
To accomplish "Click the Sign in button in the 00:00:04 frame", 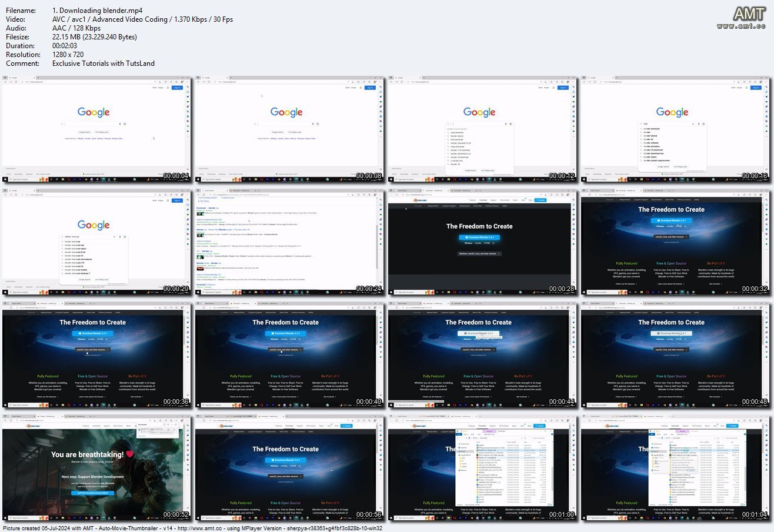I will coord(177,87).
